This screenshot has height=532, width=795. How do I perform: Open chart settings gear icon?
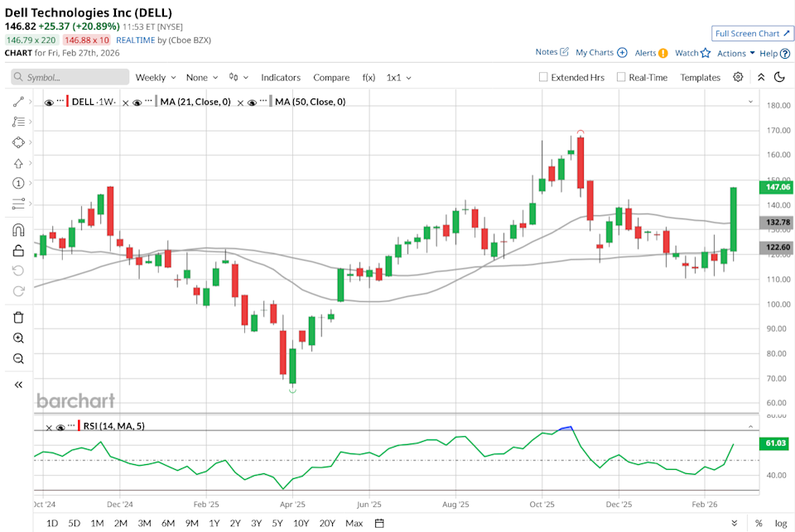[738, 77]
